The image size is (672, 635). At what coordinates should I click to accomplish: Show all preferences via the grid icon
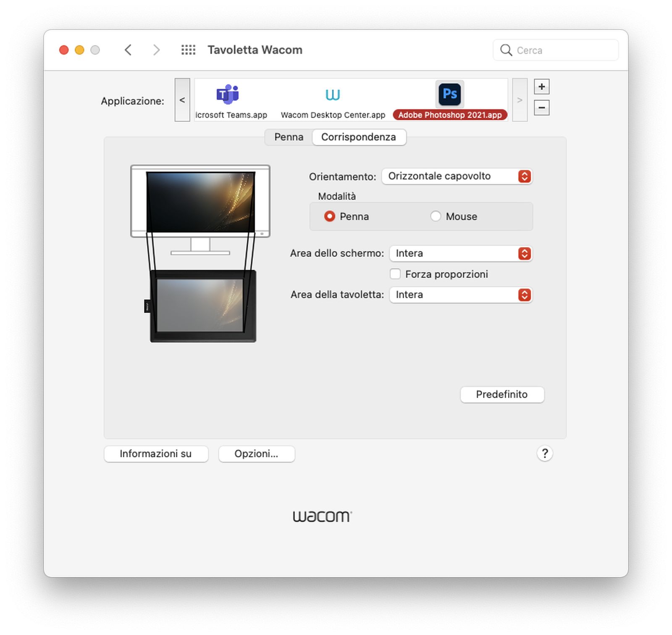coord(188,50)
